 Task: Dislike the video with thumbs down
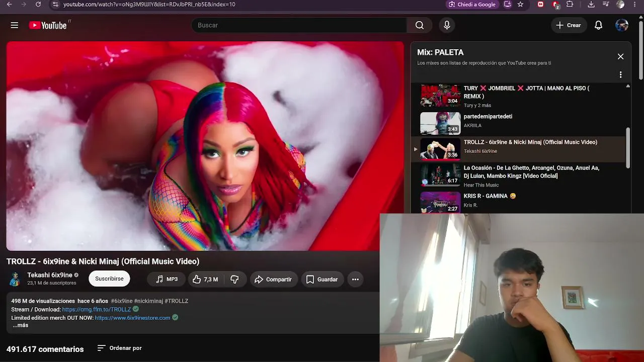click(234, 279)
